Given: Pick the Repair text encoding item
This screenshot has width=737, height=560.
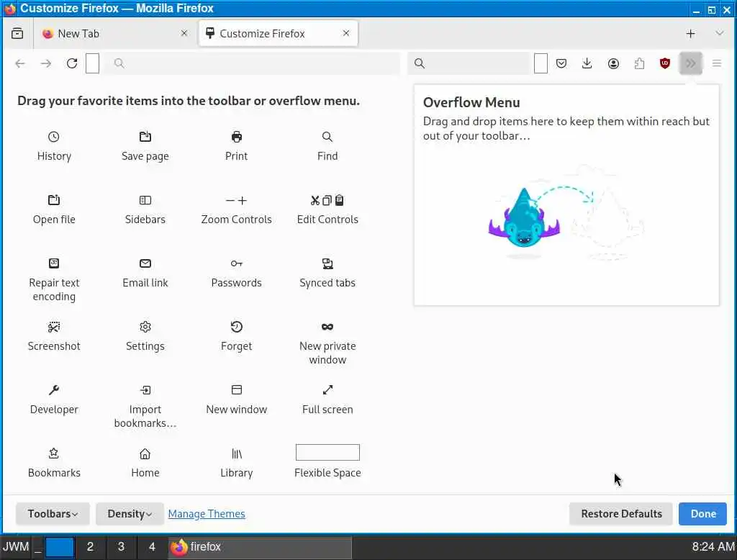Looking at the screenshot, I should pos(54,280).
